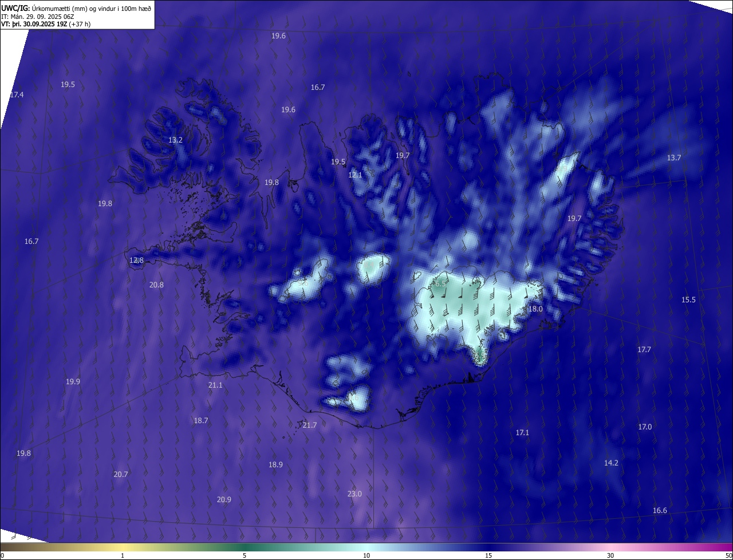Click the 17.4 value label
Image resolution: width=733 pixels, height=560 pixels.
point(17,94)
